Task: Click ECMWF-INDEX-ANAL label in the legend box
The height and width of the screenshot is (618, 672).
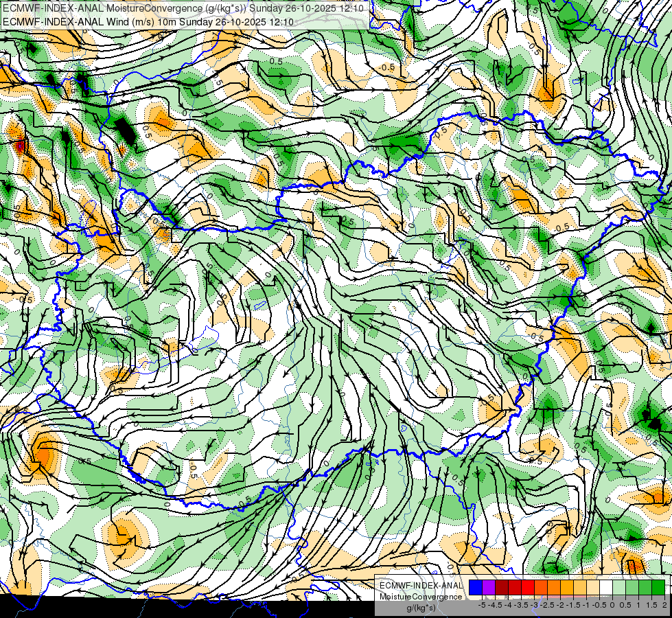Action: 421,586
